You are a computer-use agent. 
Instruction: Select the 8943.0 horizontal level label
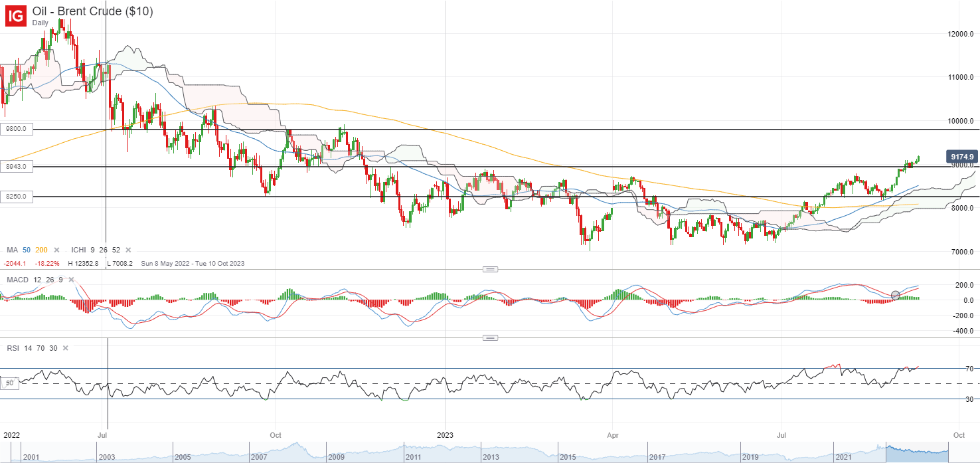(17, 166)
